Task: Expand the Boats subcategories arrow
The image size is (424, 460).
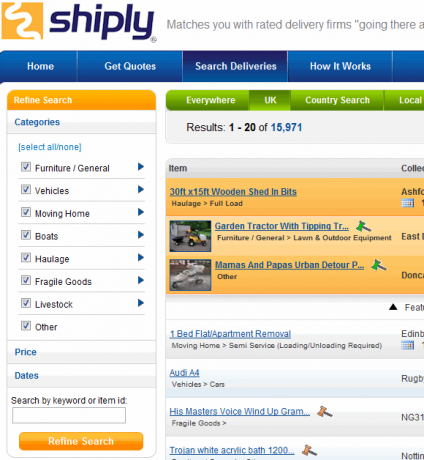Action: [141, 235]
